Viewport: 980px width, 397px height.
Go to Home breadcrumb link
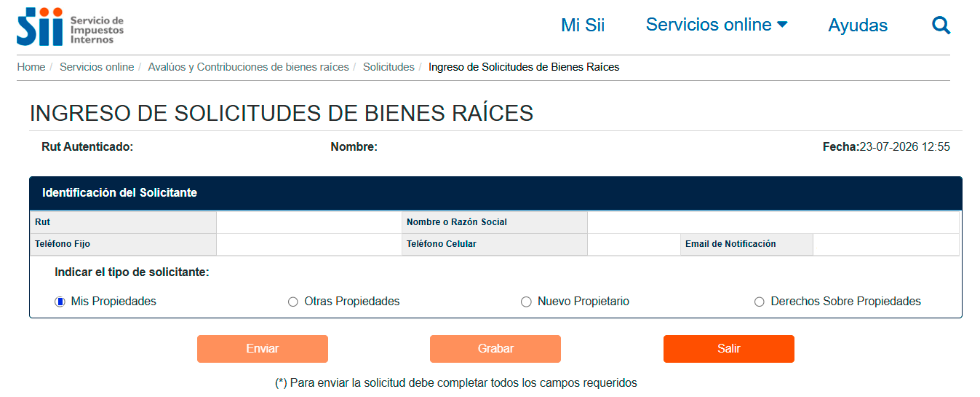click(31, 67)
